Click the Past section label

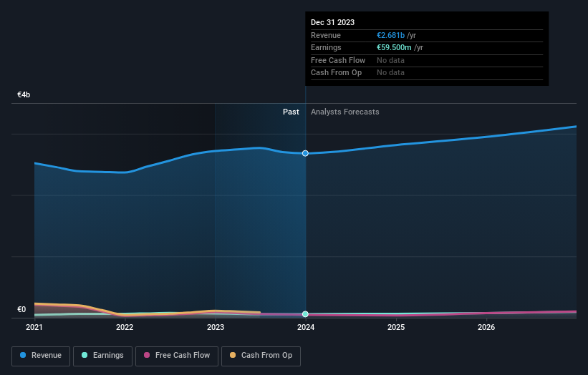click(x=291, y=112)
